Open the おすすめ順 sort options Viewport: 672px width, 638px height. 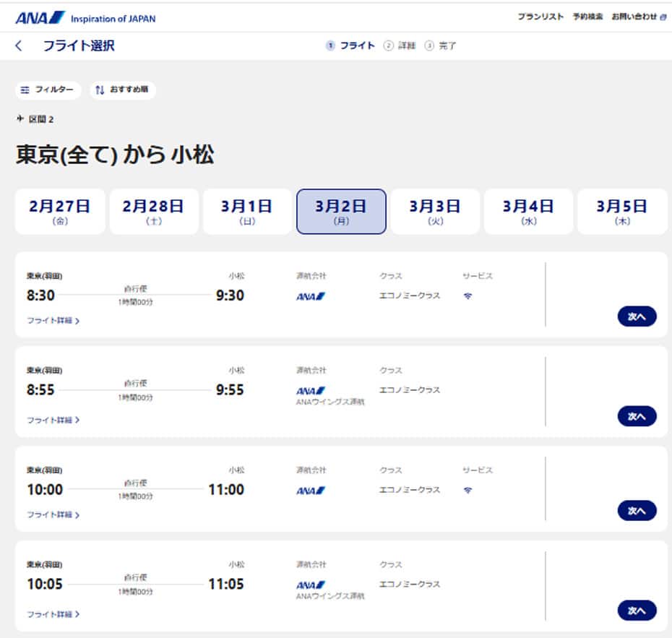123,90
